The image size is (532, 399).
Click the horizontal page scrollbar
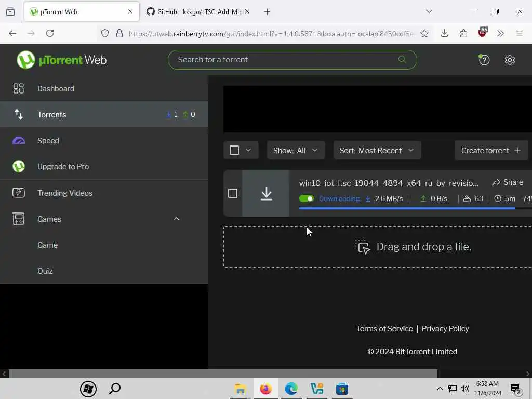223,374
